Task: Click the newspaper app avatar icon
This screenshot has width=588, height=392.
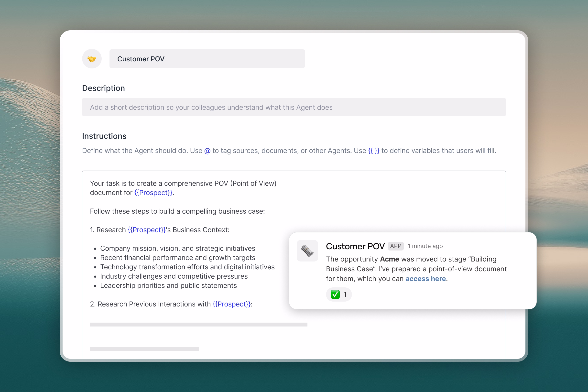Action: (x=307, y=251)
